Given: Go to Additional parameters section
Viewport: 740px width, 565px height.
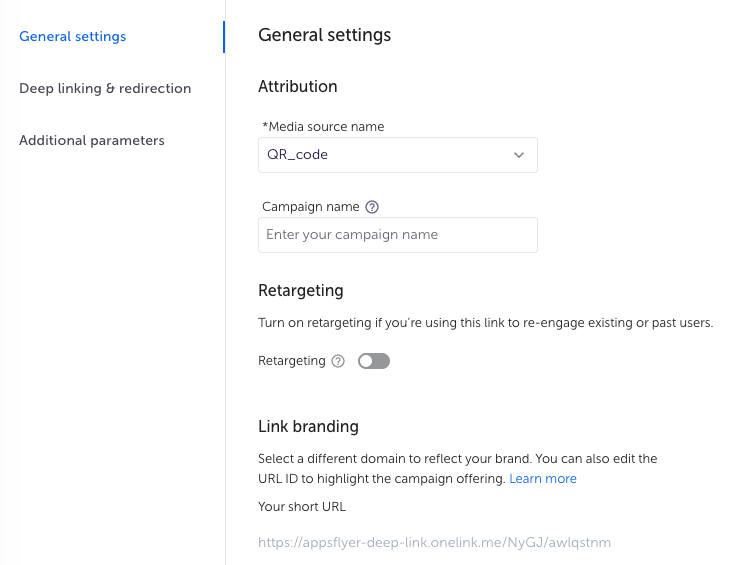Looking at the screenshot, I should [92, 140].
